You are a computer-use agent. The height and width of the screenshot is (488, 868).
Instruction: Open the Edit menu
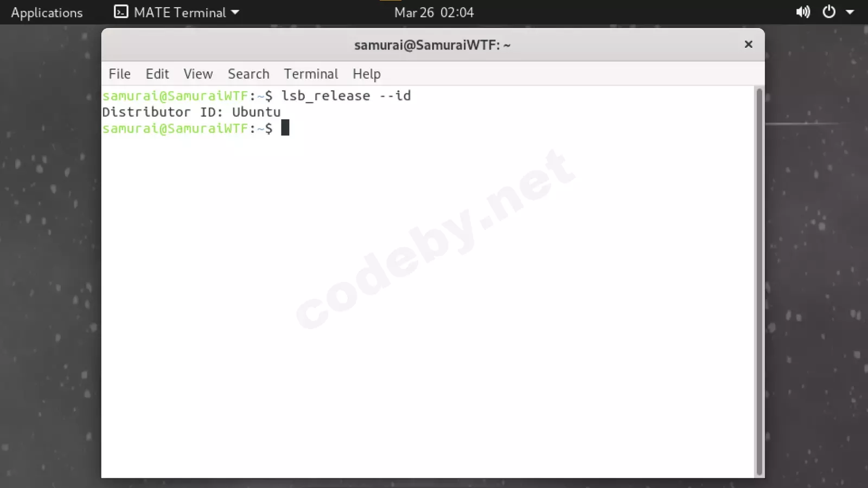pyautogui.click(x=157, y=74)
